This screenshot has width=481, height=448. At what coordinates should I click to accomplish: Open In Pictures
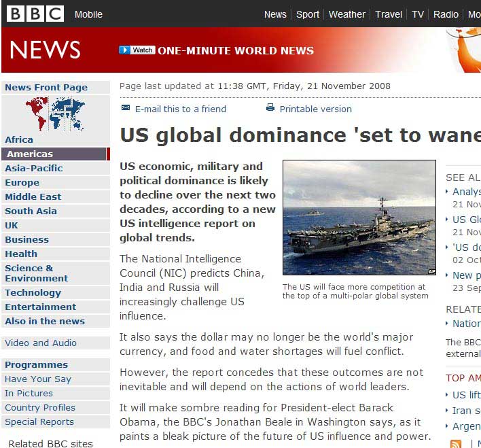click(56, 394)
